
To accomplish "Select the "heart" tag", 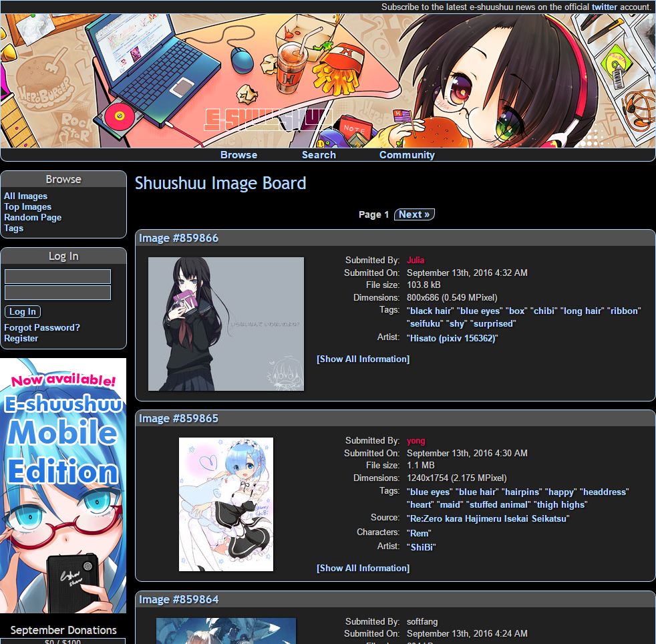I will point(420,504).
